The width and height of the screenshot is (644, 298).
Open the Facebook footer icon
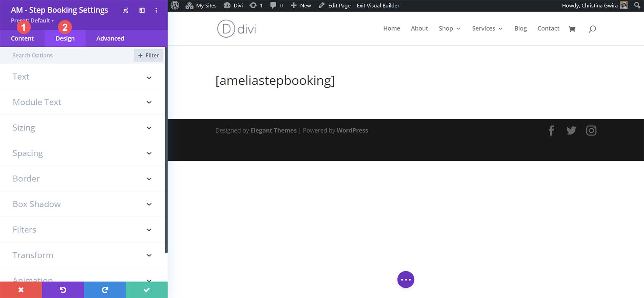click(x=551, y=131)
